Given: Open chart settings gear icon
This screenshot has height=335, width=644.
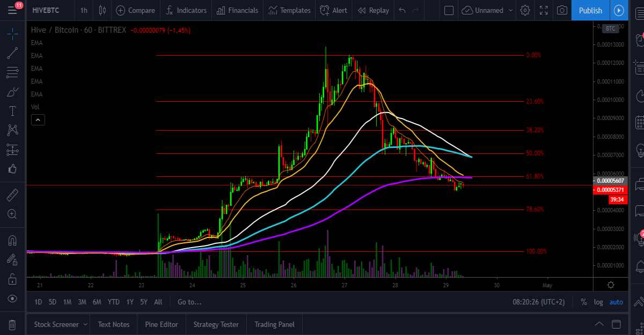Looking at the screenshot, I should pos(525,10).
